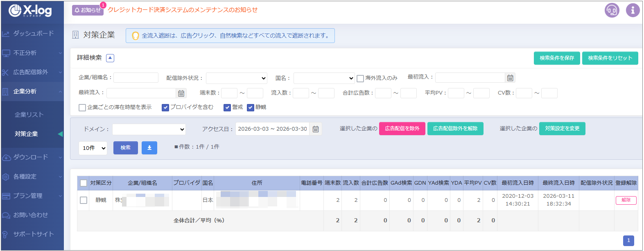644x251 pixels.
Task: Click the headset support icon
Action: pos(612,10)
